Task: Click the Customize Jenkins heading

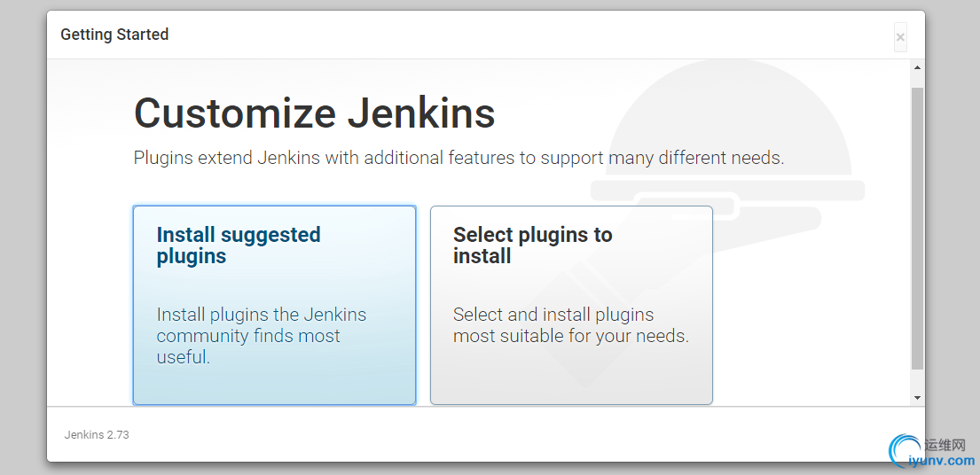Action: click(x=314, y=113)
